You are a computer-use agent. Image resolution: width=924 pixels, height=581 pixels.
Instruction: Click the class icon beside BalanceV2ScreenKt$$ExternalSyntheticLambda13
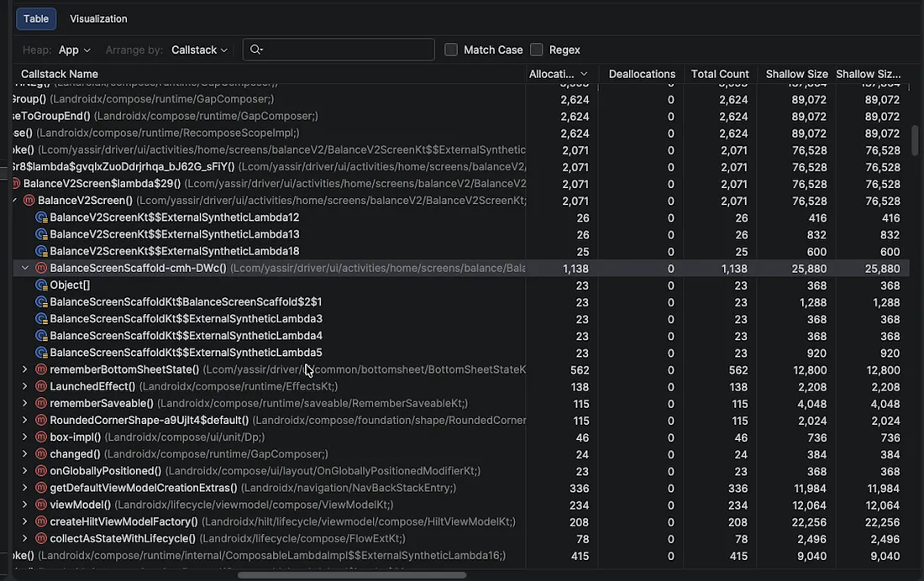tap(41, 234)
